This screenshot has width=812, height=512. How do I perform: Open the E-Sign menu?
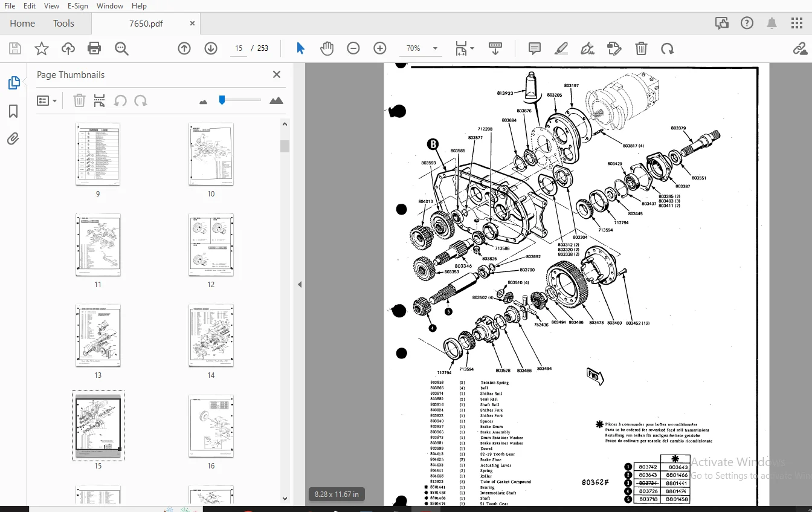pos(77,5)
